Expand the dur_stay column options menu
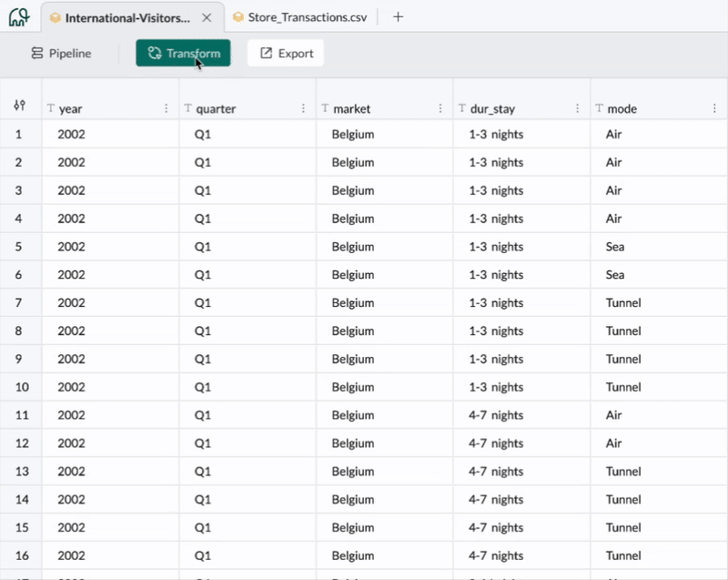 pos(577,108)
